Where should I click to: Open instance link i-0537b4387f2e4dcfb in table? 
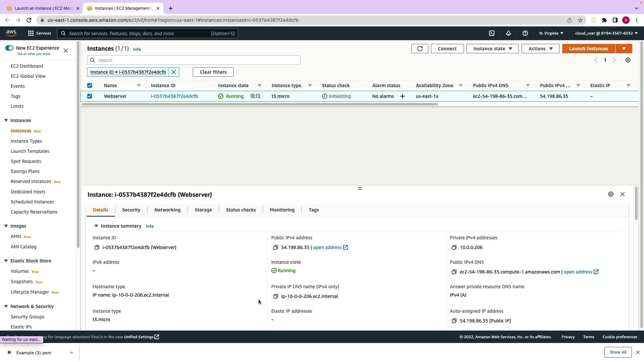pyautogui.click(x=174, y=96)
